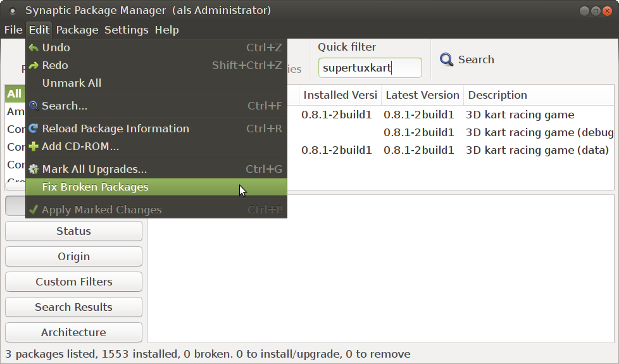Click the Quick filter text field
The image size is (619, 364).
(x=370, y=68)
